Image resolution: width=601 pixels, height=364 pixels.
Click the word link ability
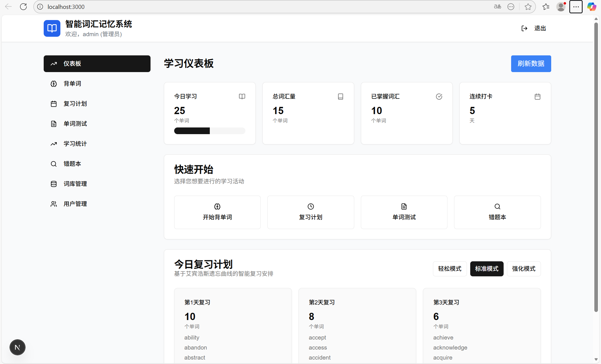[x=191, y=337]
